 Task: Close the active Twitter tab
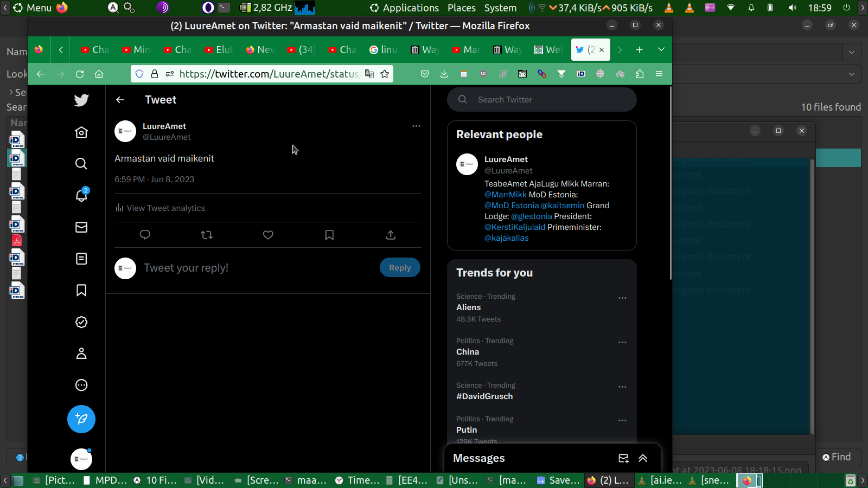tap(602, 50)
